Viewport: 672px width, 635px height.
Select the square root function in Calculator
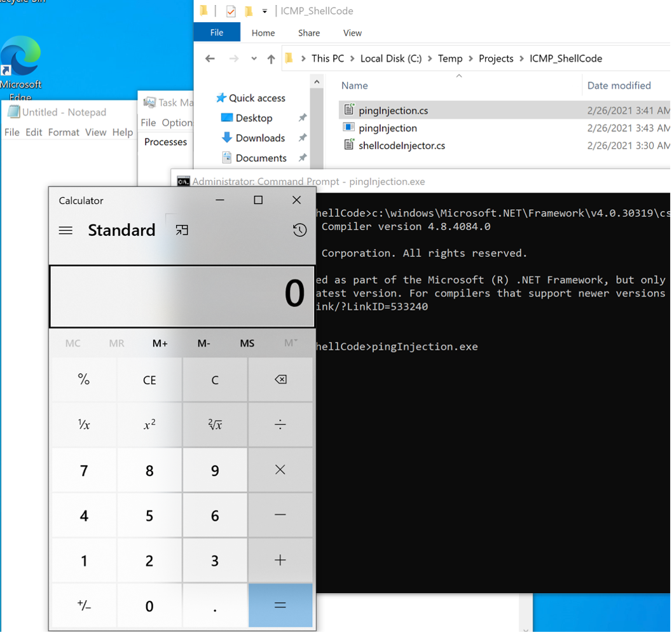click(214, 425)
